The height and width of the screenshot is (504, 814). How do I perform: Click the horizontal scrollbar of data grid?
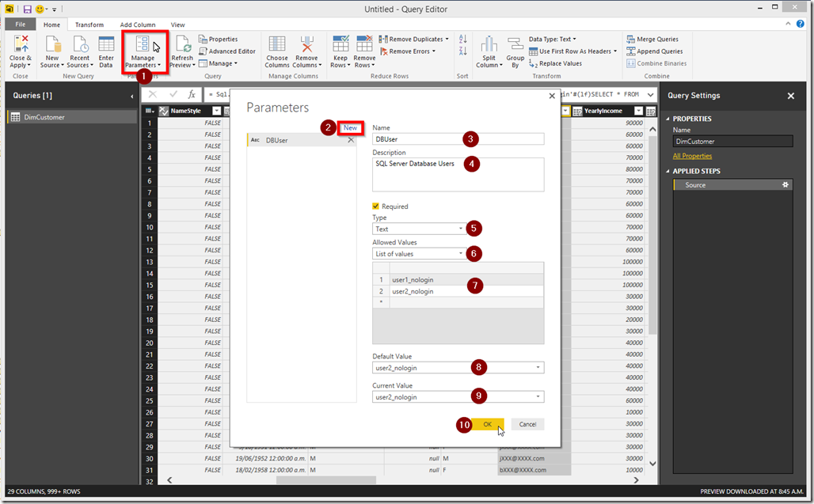(326, 480)
